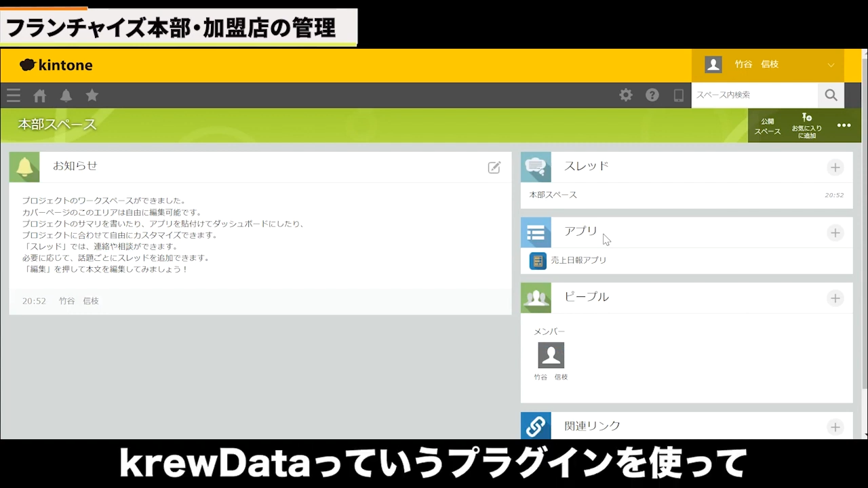This screenshot has width=868, height=488.
Task: Open the space options ellipsis menu
Action: pos(844,125)
